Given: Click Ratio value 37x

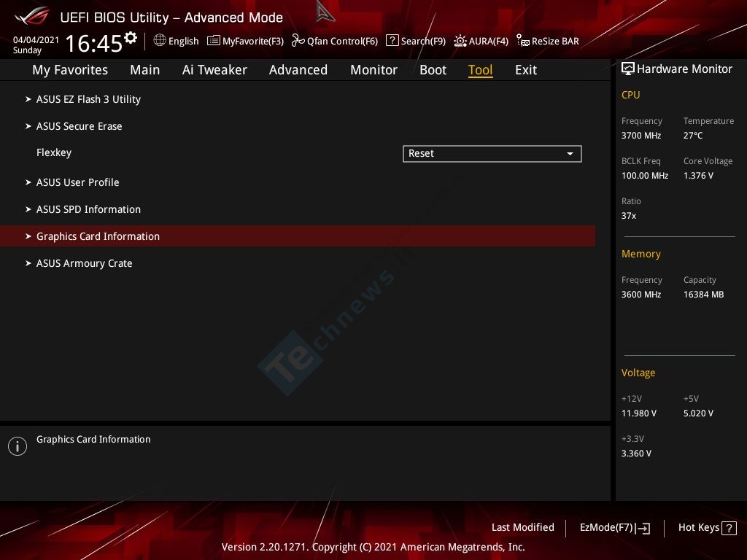Looking at the screenshot, I should [x=628, y=216].
